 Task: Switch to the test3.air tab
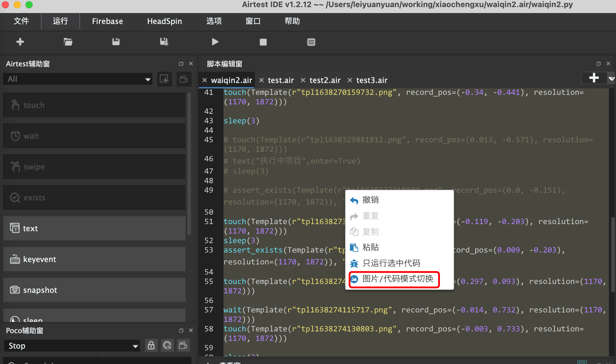pyautogui.click(x=372, y=80)
